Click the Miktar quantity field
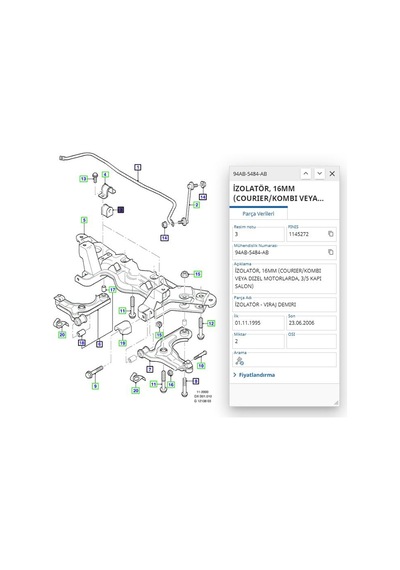400x570 pixels. (x=259, y=341)
